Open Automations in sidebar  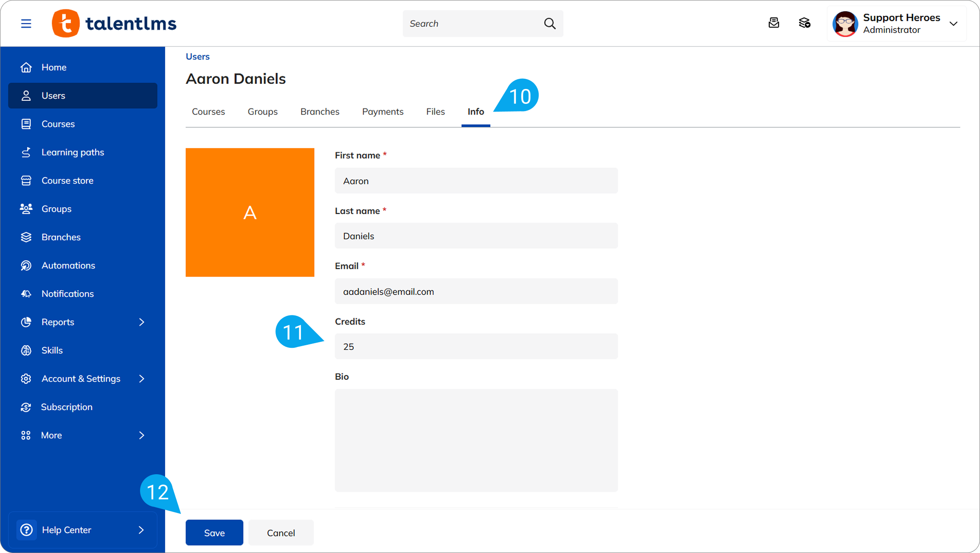pos(68,266)
